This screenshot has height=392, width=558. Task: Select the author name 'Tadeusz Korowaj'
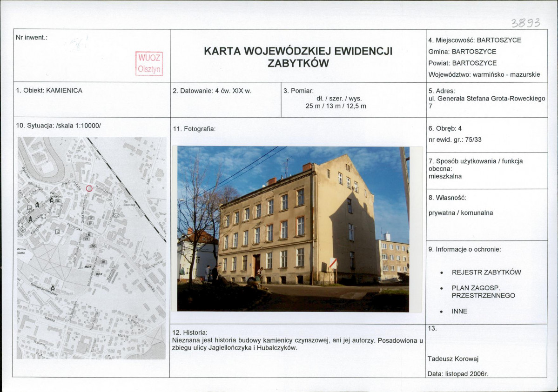[x=453, y=359]
